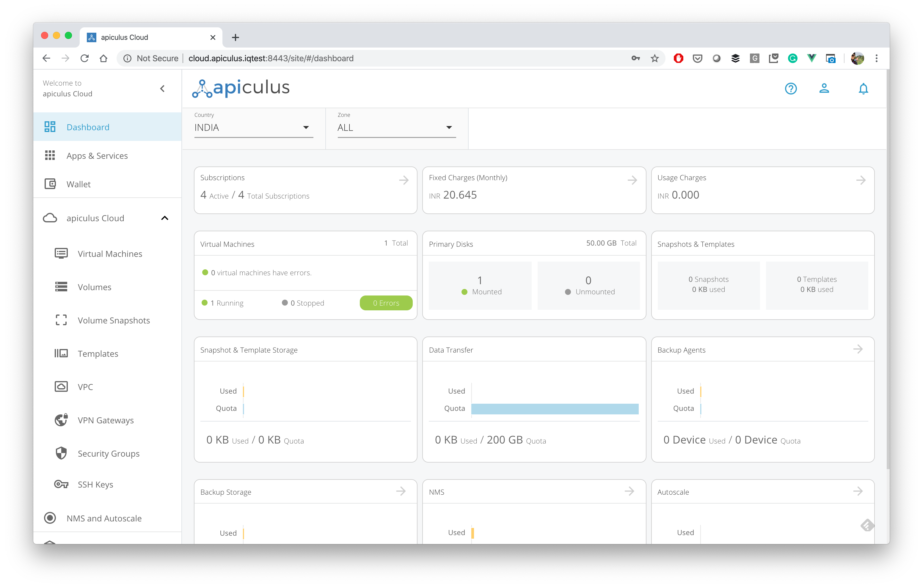Viewport: 923px width, 588px height.
Task: Bookmark page with the star icon
Action: [654, 58]
